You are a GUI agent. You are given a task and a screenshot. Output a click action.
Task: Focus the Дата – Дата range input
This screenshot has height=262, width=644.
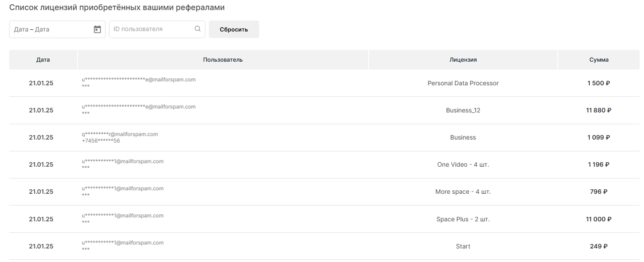pos(57,29)
